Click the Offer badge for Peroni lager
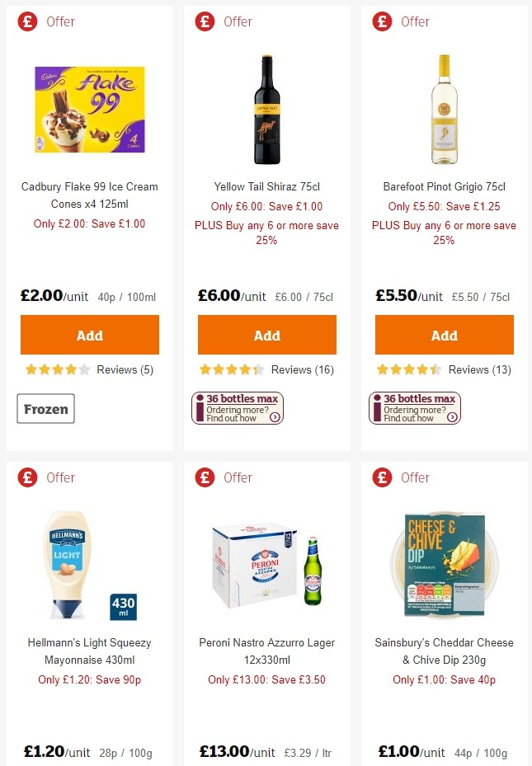532x766 pixels. tap(205, 477)
